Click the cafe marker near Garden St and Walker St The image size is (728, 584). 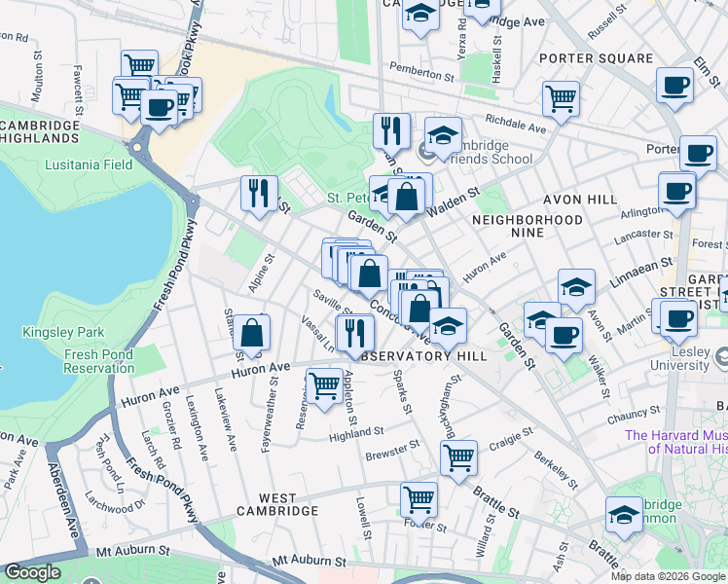point(564,338)
